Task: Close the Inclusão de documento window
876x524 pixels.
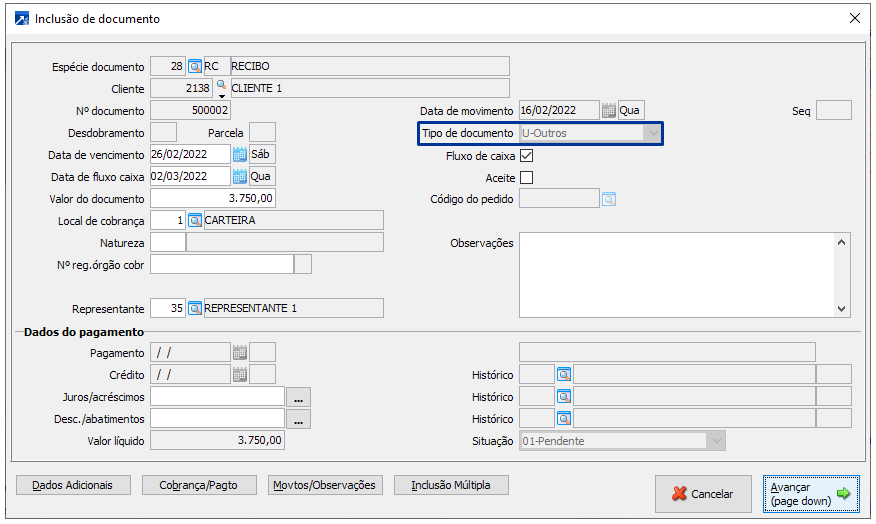Action: point(855,18)
